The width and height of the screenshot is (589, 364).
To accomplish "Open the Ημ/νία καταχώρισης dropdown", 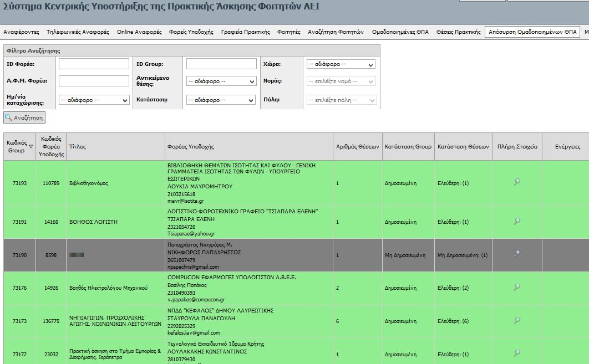I will click(94, 100).
